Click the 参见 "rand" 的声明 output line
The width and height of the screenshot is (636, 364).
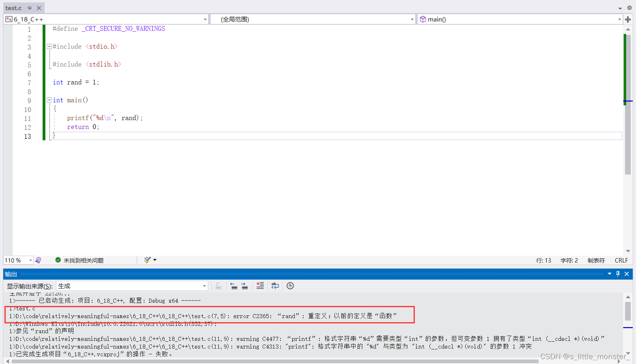[41, 331]
